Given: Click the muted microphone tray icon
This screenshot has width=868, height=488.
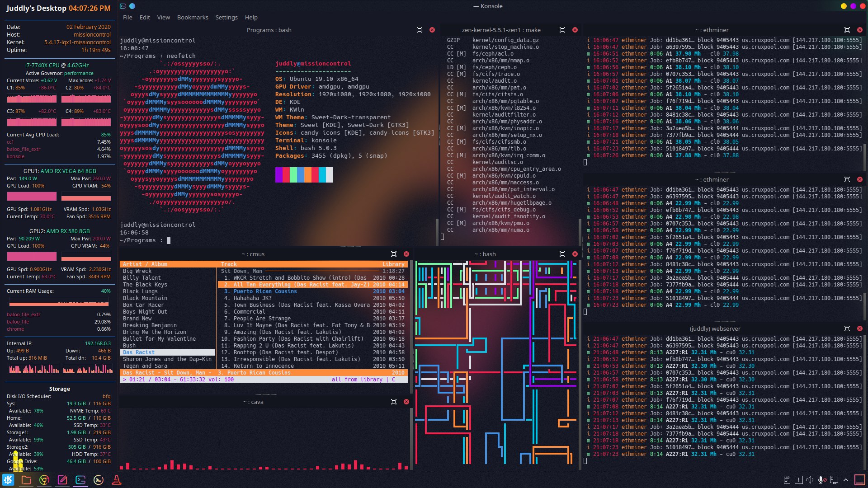Looking at the screenshot, I should (822, 480).
